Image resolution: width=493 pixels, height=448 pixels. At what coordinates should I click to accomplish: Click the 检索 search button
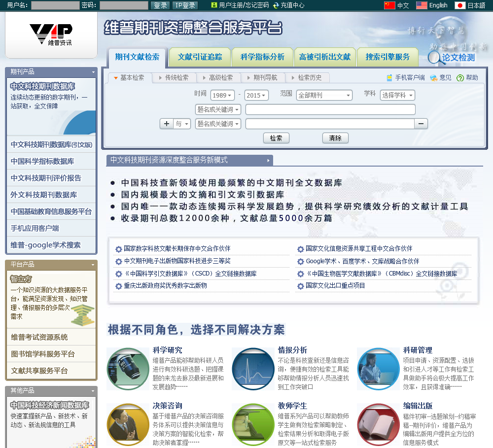276,138
